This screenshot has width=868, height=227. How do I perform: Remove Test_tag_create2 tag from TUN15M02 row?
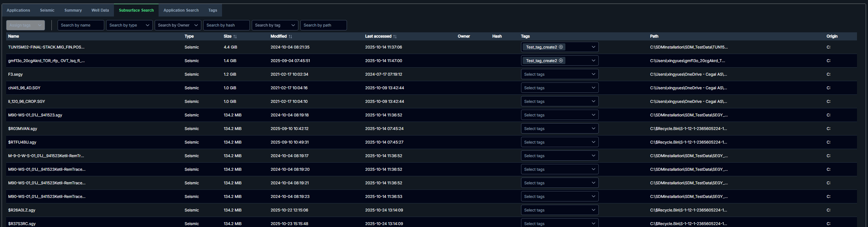point(561,47)
